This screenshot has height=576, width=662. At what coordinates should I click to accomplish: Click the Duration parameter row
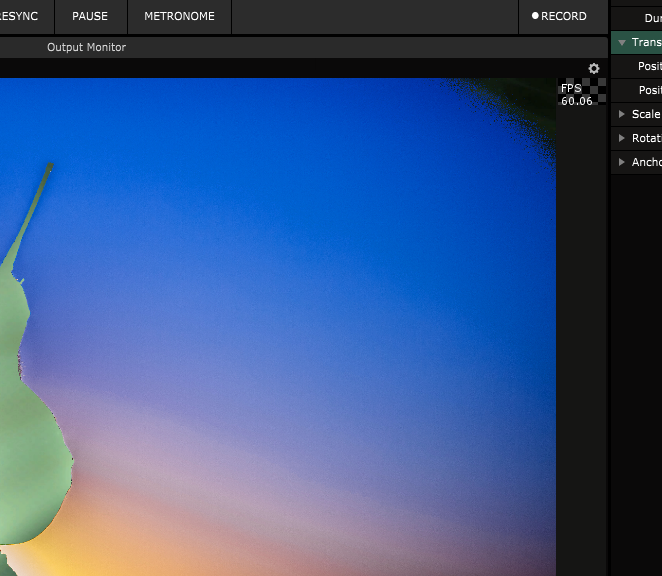point(652,18)
